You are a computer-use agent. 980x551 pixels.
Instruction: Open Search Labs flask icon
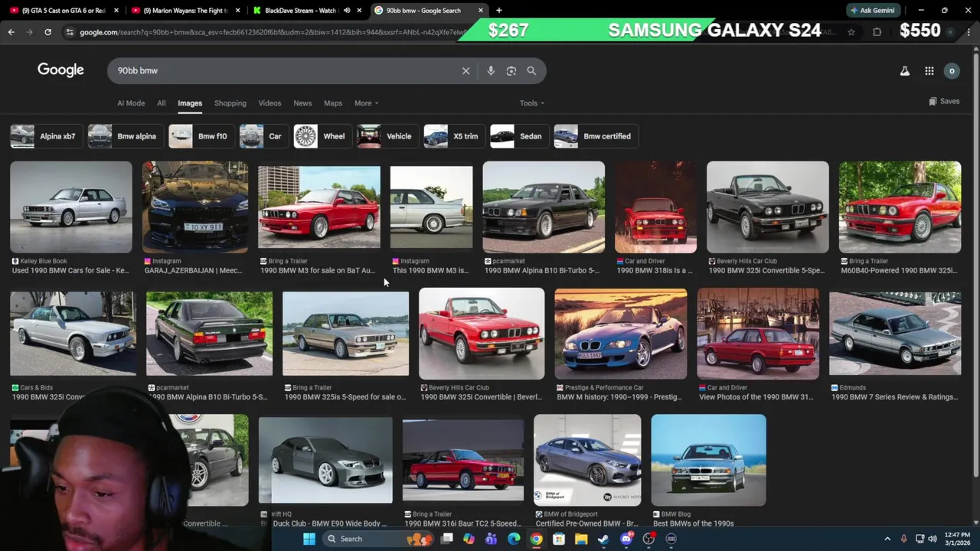pos(904,70)
